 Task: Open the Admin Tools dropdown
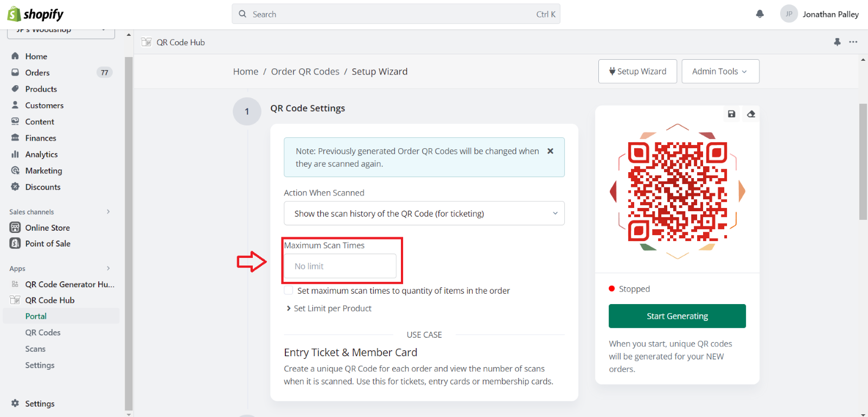(x=720, y=71)
